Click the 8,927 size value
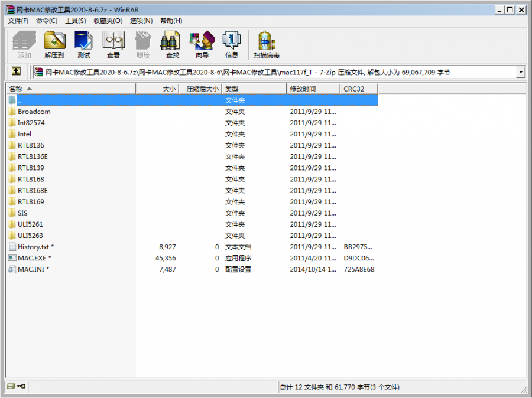 [167, 247]
